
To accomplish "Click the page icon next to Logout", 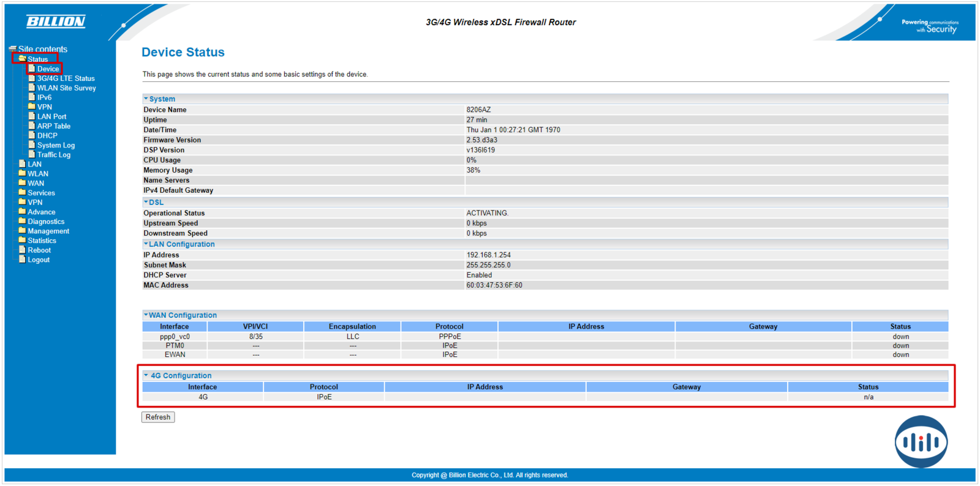I will 22,260.
